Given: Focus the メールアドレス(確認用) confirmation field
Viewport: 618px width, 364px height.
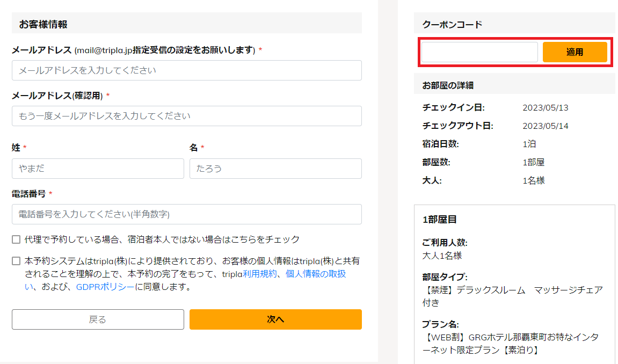Looking at the screenshot, I should click(x=187, y=116).
